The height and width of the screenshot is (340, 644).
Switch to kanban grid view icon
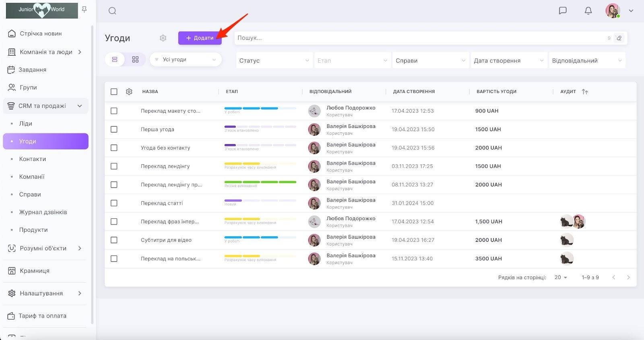point(135,60)
